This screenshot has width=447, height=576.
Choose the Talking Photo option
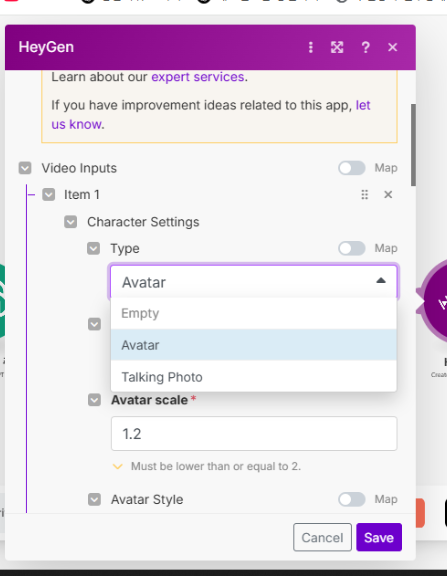pos(254,377)
